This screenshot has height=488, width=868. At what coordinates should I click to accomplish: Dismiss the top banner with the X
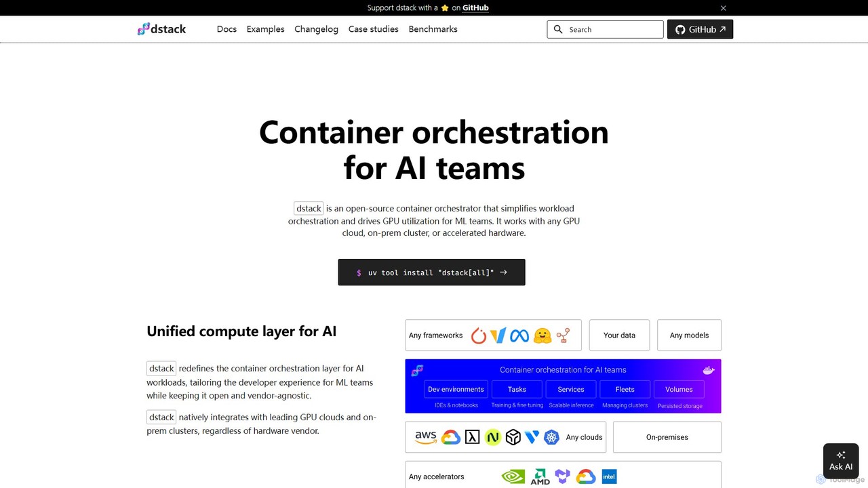[x=723, y=8]
